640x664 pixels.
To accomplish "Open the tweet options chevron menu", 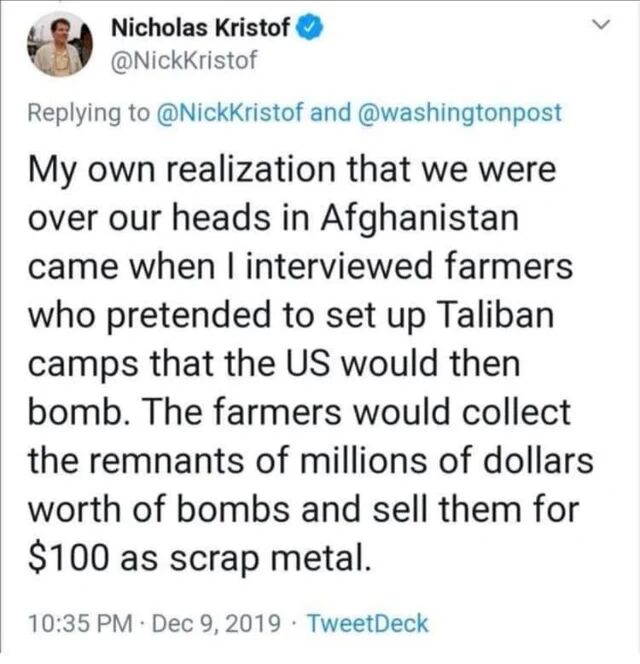I will 601,25.
